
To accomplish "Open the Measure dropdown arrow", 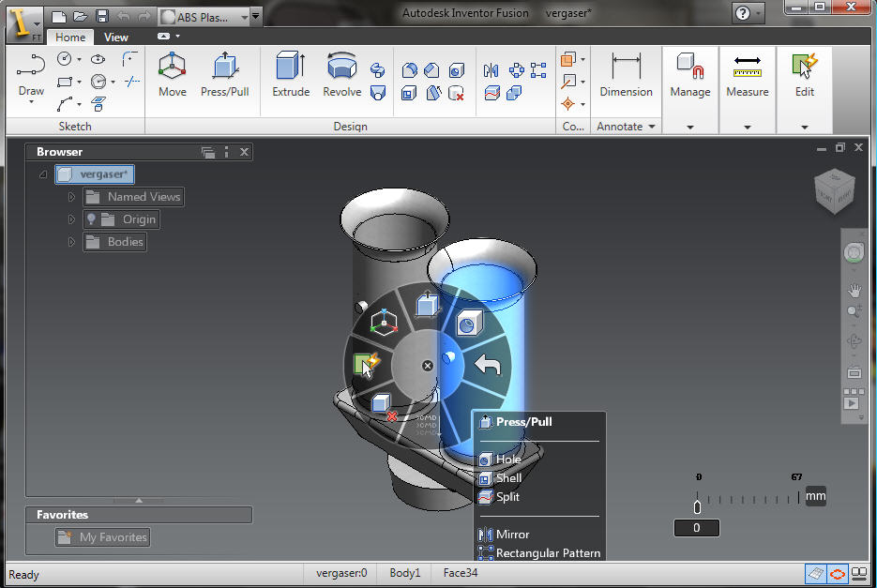I will (748, 127).
